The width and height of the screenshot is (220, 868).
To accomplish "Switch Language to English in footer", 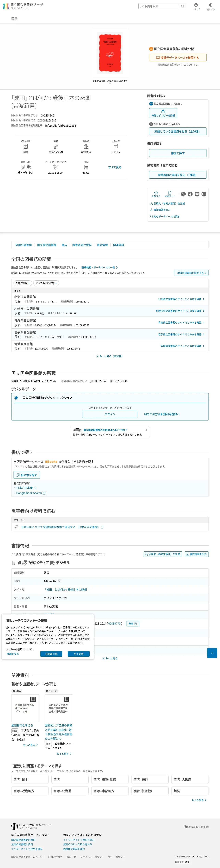I will 196,826.
